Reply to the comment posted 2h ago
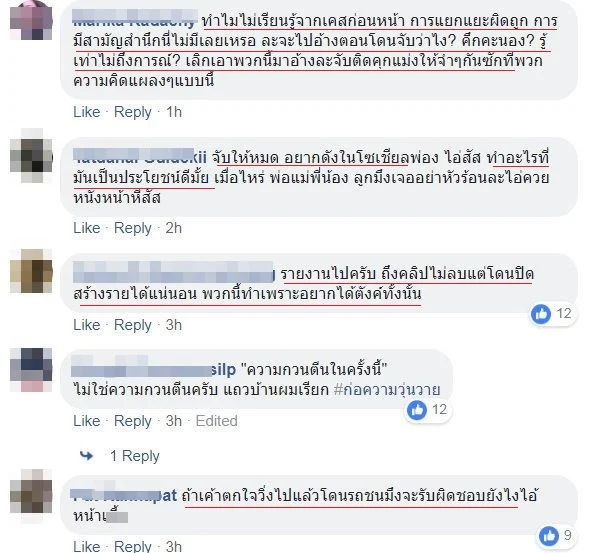 132,228
